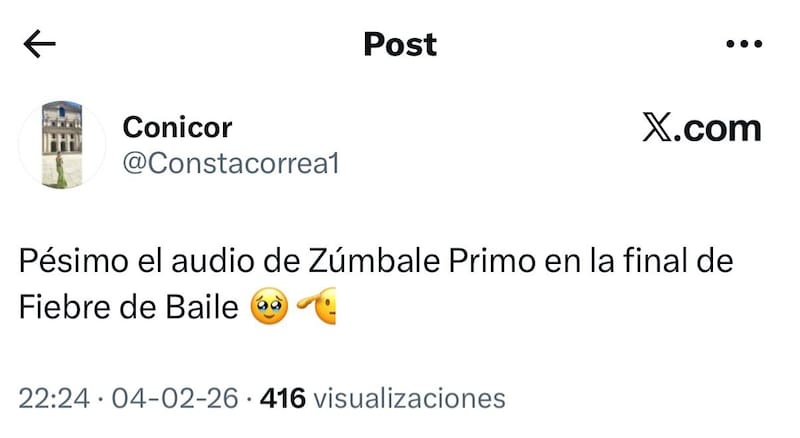The width and height of the screenshot is (800, 438).
Task: Click the visualizaciones label
Action: 409,398
